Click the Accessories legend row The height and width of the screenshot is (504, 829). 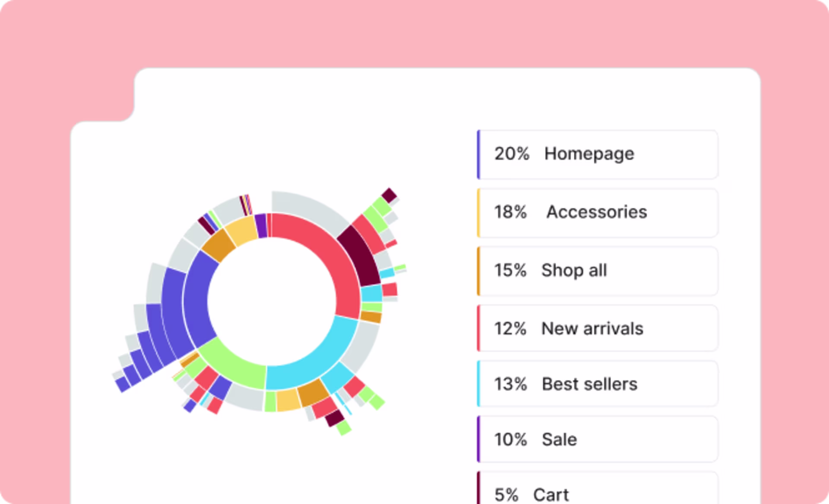[x=598, y=212]
